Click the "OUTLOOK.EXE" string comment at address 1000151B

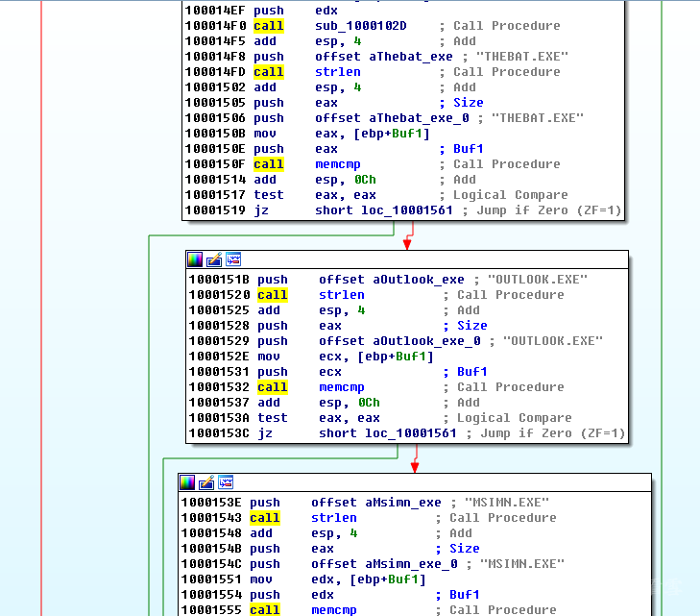tap(538, 280)
